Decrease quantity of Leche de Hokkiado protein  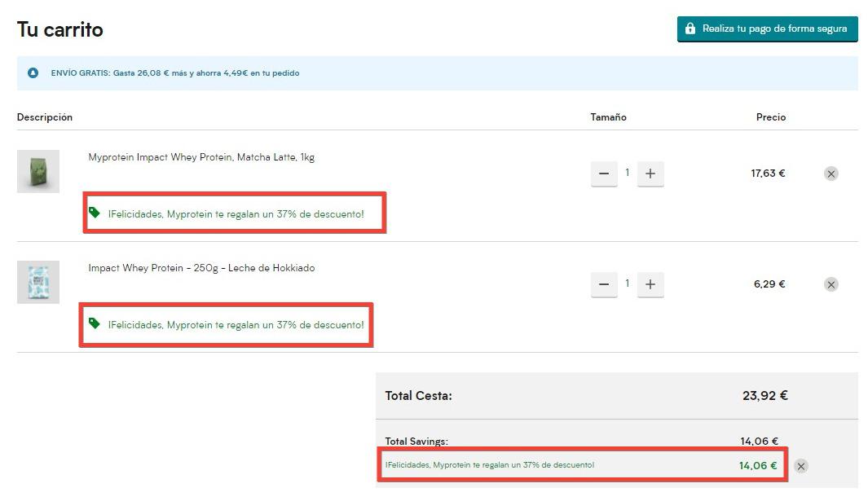604,284
